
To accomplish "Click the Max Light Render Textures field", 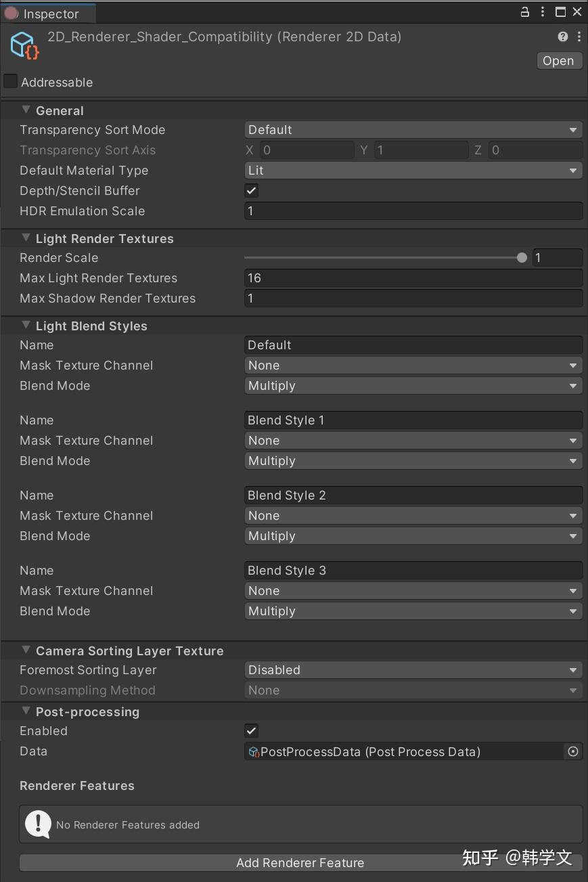I will coord(413,278).
